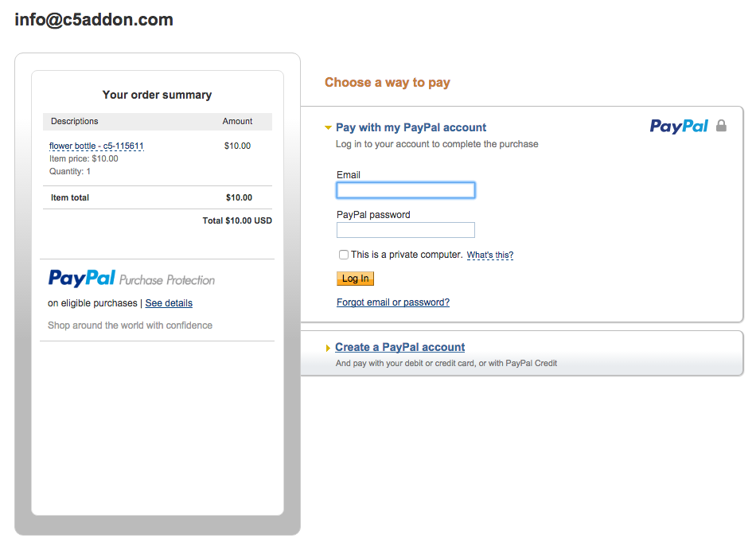This screenshot has width=756, height=538.
Task: Collapse the Pay with my PayPal account arrow
Action: pos(328,128)
